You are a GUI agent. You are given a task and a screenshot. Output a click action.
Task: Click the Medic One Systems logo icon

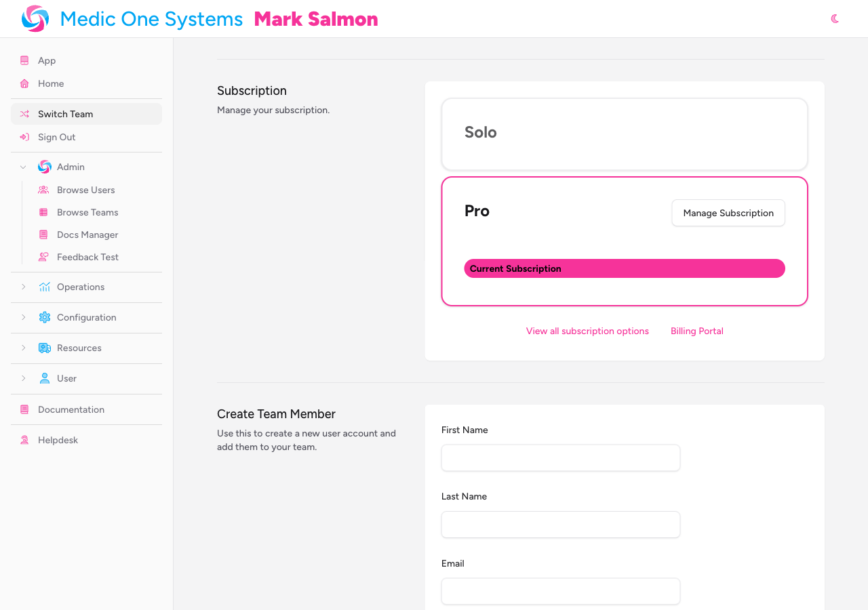[35, 18]
